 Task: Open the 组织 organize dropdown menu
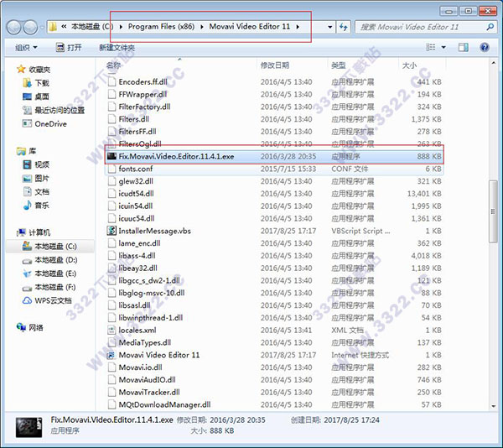(x=26, y=48)
